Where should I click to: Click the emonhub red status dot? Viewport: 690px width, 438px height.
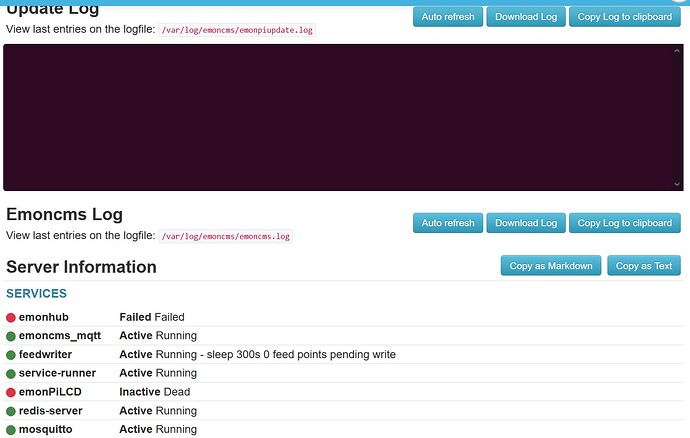[x=11, y=317]
